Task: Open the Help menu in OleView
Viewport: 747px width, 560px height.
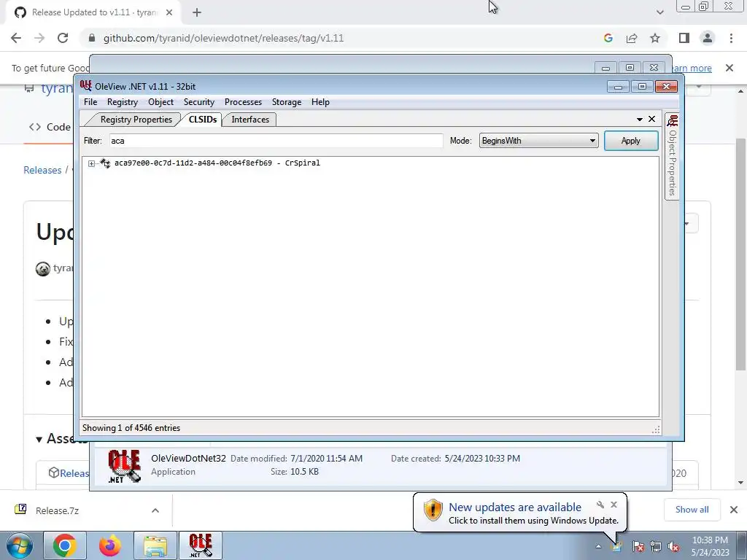Action: click(x=320, y=102)
